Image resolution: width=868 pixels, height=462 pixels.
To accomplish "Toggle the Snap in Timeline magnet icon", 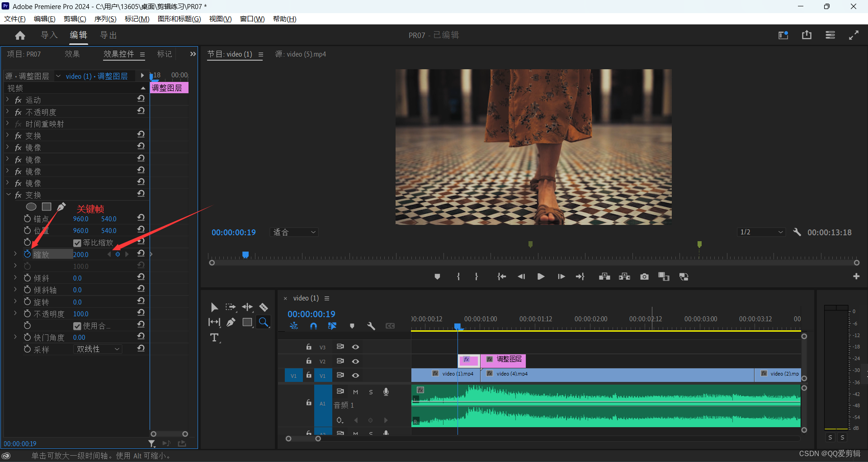I will tap(314, 326).
